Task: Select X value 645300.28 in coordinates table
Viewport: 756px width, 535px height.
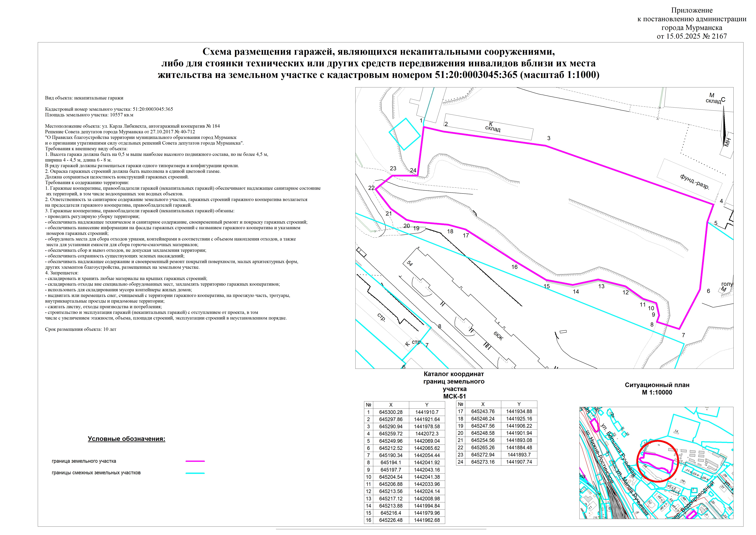Action: [391, 412]
